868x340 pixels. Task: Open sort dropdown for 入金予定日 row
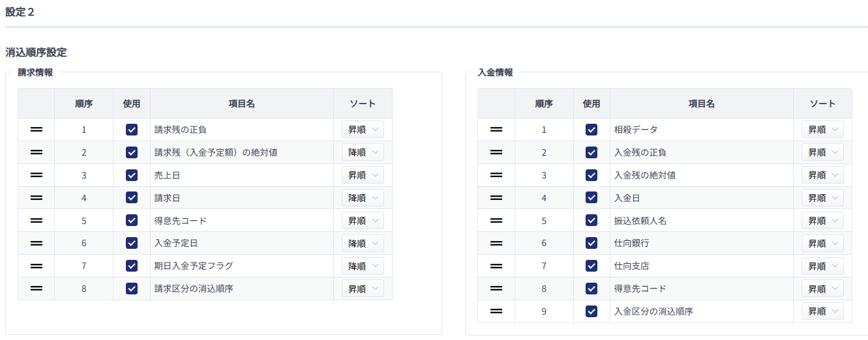pyautogui.click(x=363, y=243)
